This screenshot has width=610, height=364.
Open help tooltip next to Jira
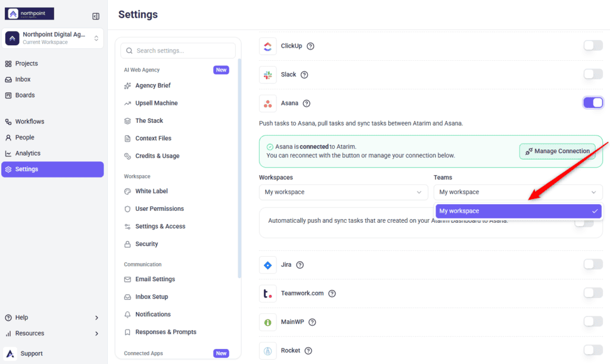[x=300, y=265]
